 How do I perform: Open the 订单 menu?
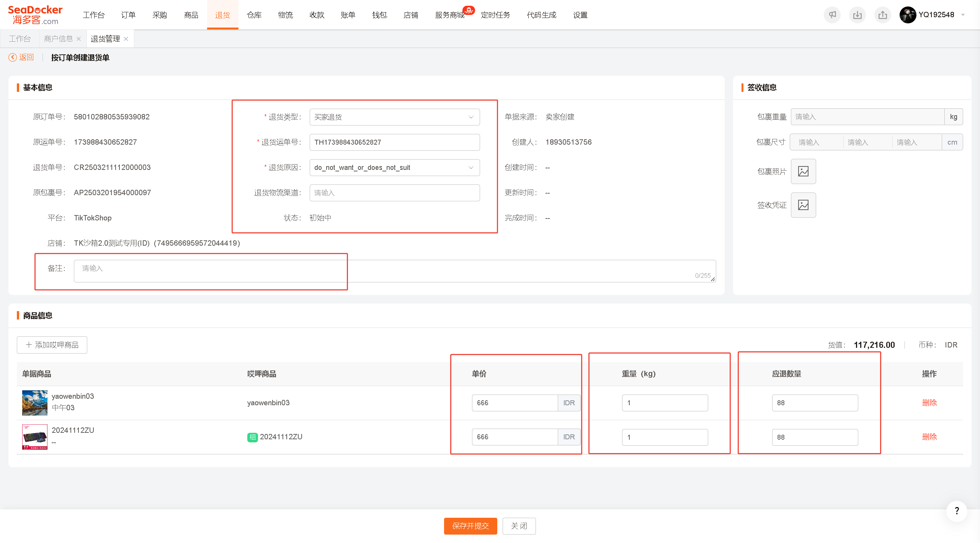click(128, 15)
